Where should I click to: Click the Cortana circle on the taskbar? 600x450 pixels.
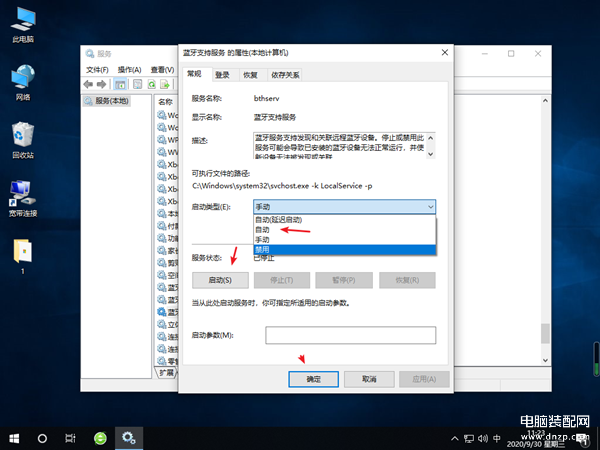pyautogui.click(x=42, y=438)
